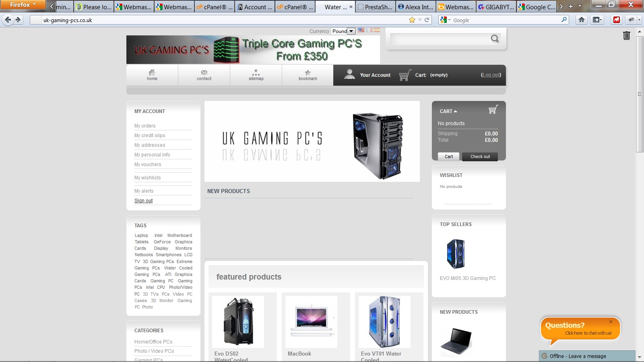
Task: Click the Check out button
Action: pyautogui.click(x=480, y=156)
